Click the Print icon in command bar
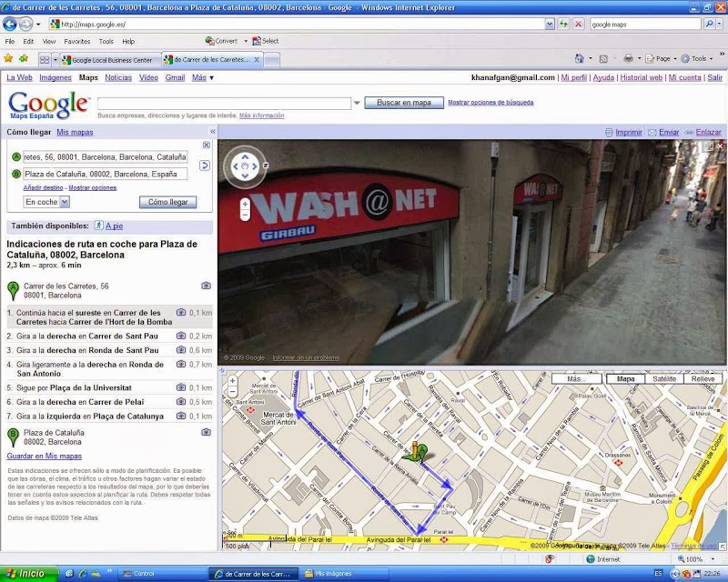The height and width of the screenshot is (582, 728). [x=628, y=58]
